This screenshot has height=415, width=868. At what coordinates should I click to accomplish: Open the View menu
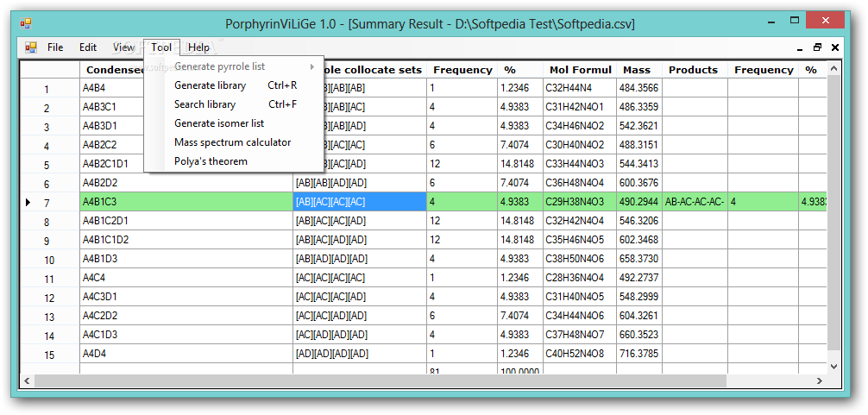pyautogui.click(x=123, y=47)
